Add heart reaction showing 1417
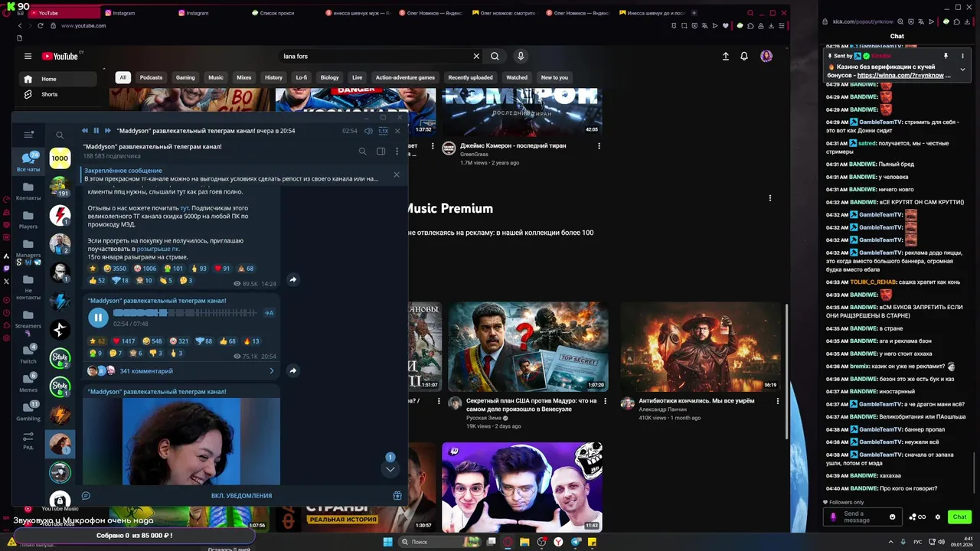This screenshot has width=980, height=551. coord(124,341)
